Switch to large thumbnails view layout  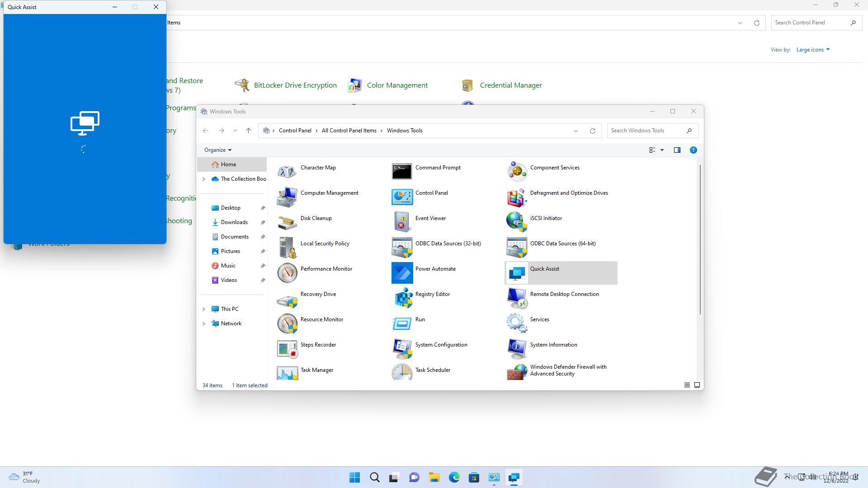point(697,385)
